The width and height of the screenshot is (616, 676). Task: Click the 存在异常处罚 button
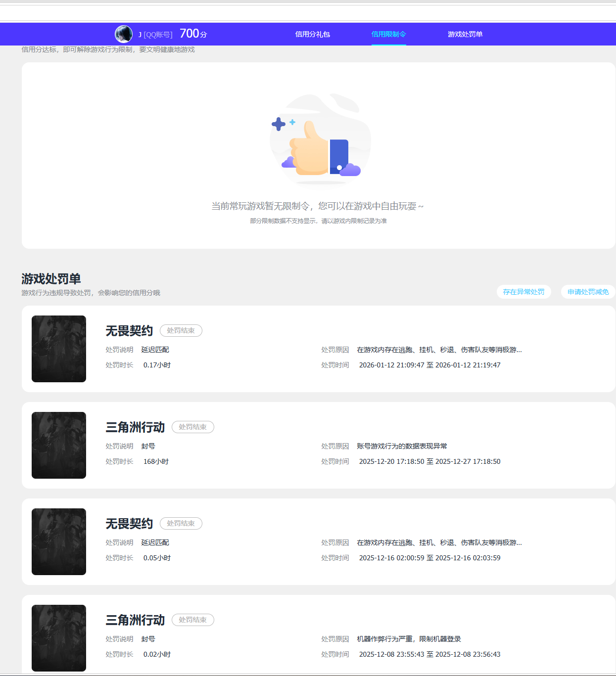(524, 292)
